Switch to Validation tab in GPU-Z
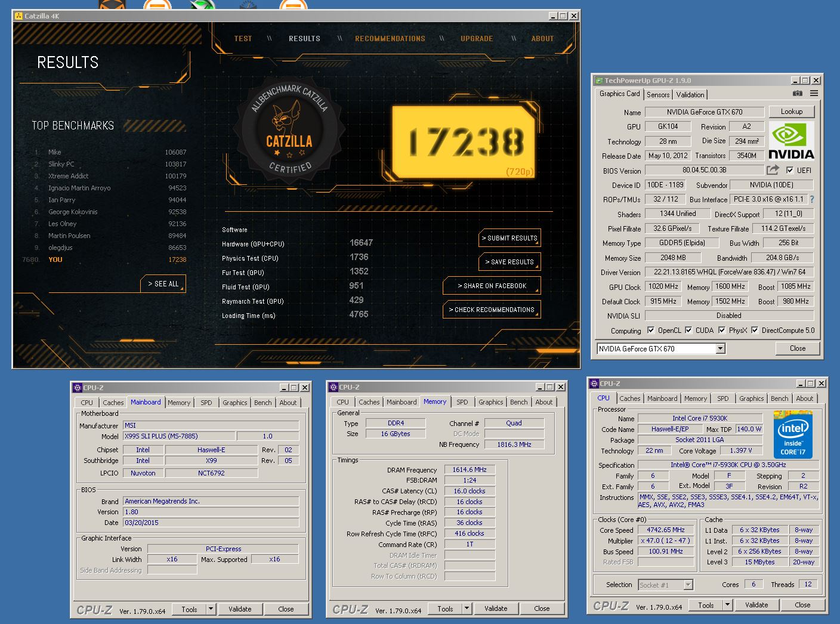 click(x=690, y=94)
